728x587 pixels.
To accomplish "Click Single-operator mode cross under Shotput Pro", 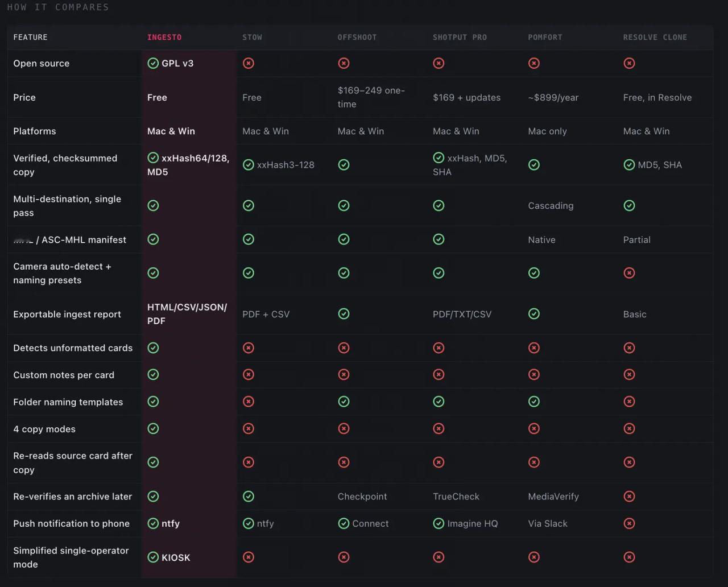I will point(439,557).
